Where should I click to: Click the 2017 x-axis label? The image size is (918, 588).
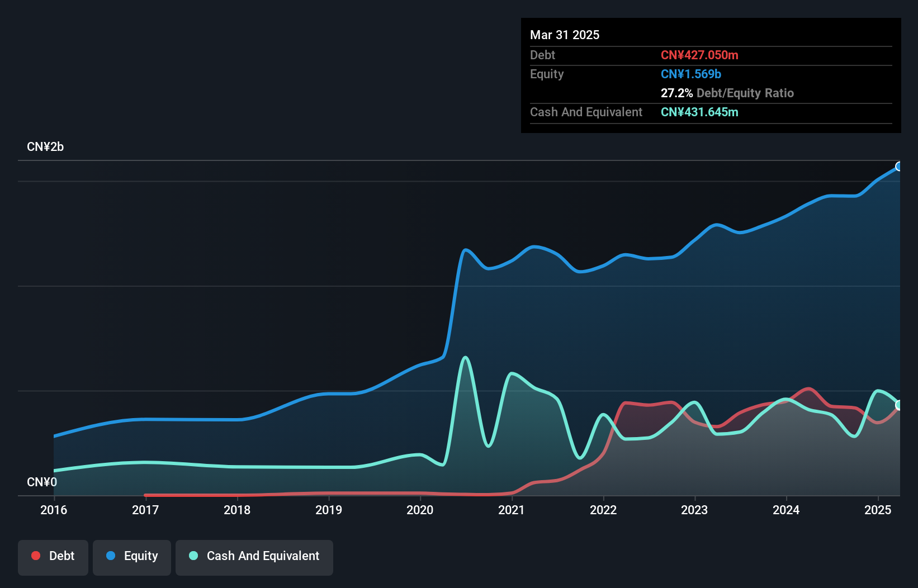coord(145,510)
